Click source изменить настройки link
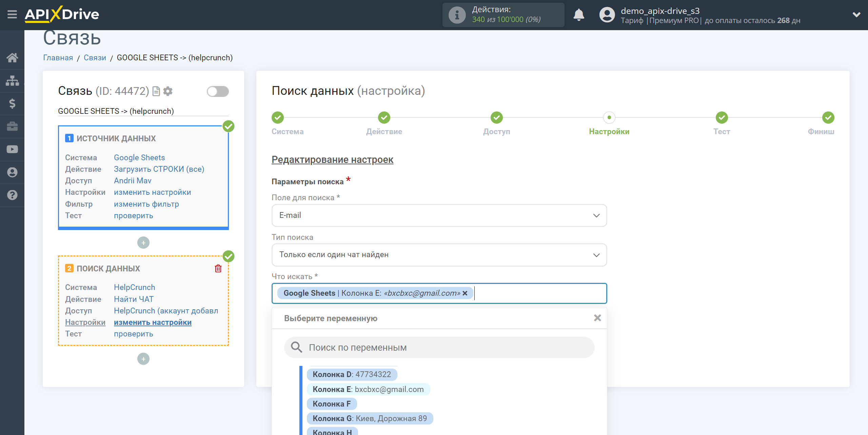 click(153, 192)
